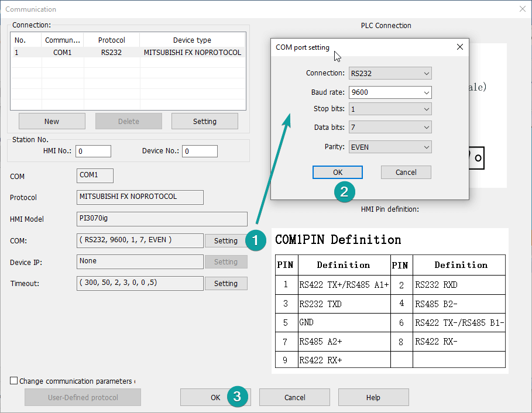Enable Change communication parameters checkbox
Screen dimensions: 532x413
point(14,381)
